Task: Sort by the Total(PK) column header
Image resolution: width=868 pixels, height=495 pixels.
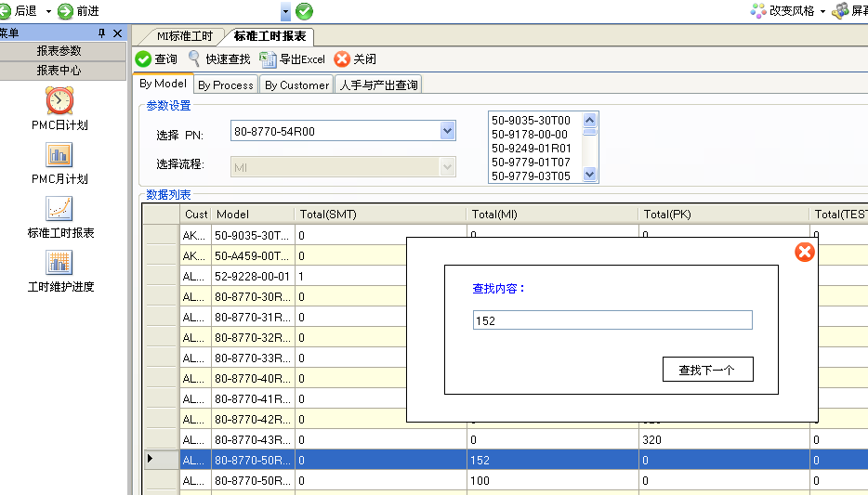Action: (x=724, y=215)
